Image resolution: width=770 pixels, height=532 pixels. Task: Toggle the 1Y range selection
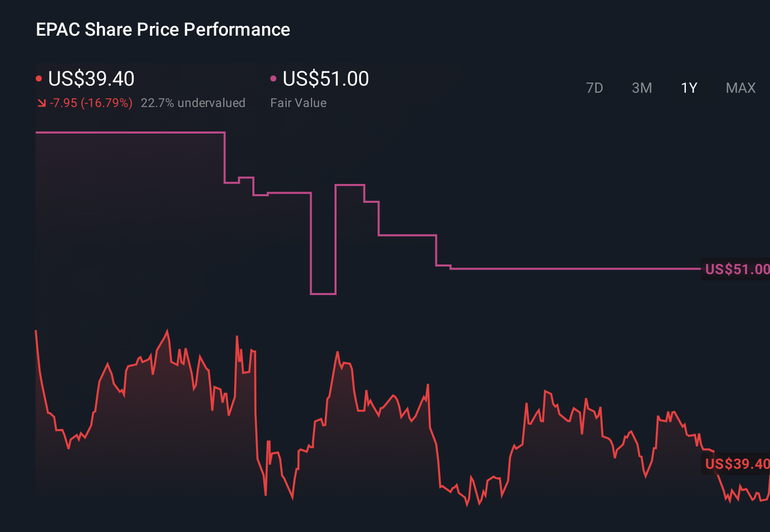[688, 88]
